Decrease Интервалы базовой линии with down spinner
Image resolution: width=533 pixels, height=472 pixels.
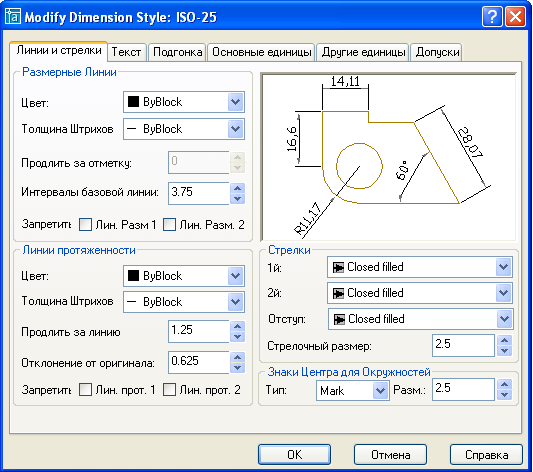(238, 199)
